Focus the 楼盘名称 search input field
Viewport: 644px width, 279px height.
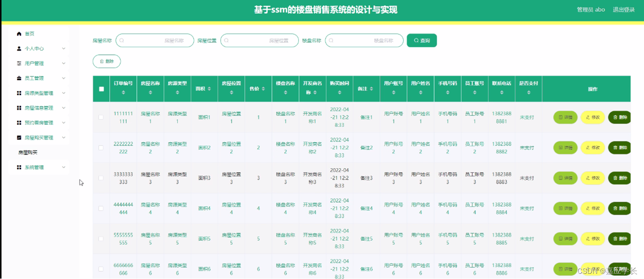364,41
